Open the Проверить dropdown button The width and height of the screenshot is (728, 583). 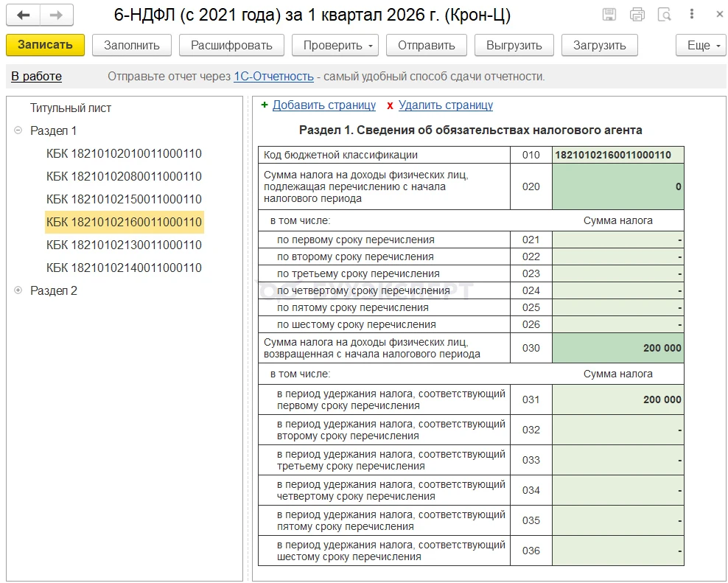point(335,45)
